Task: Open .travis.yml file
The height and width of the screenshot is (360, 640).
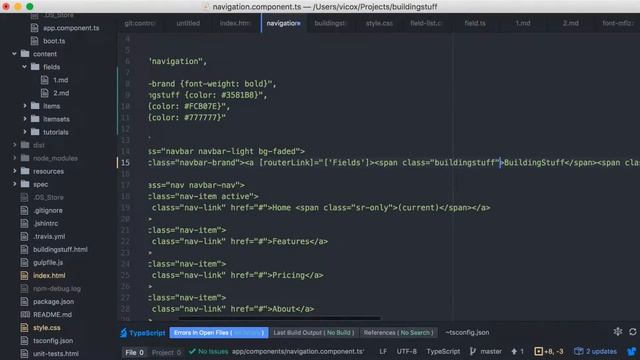Action: (49, 237)
